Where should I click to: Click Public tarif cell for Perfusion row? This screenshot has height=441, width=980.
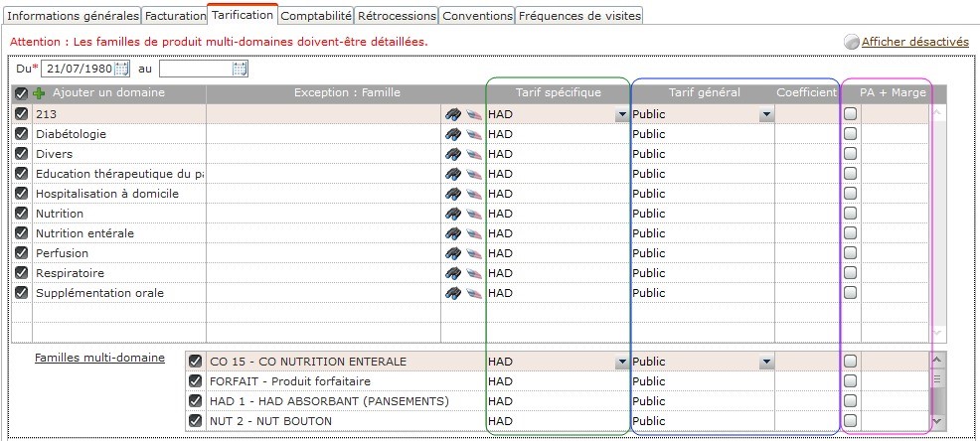(x=703, y=253)
